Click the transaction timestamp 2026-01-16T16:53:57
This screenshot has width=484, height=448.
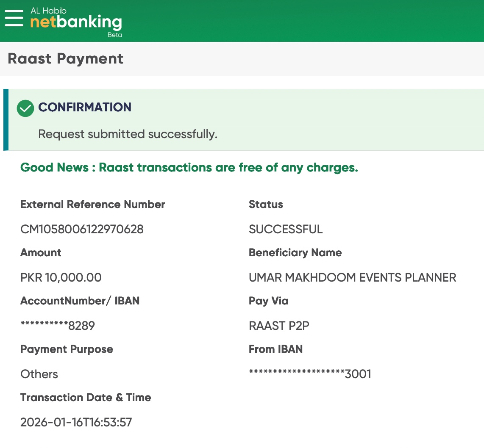[76, 422]
